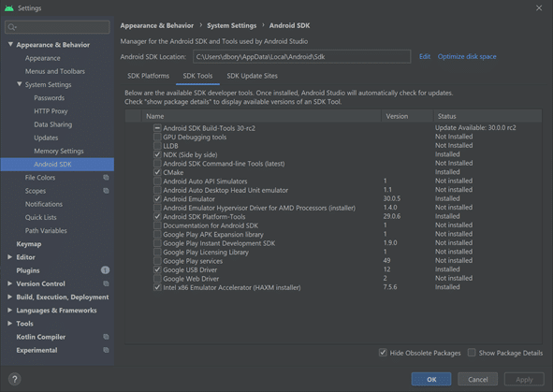Expand Build, Execution, Deployment section
This screenshot has height=392, width=553.
point(10,297)
